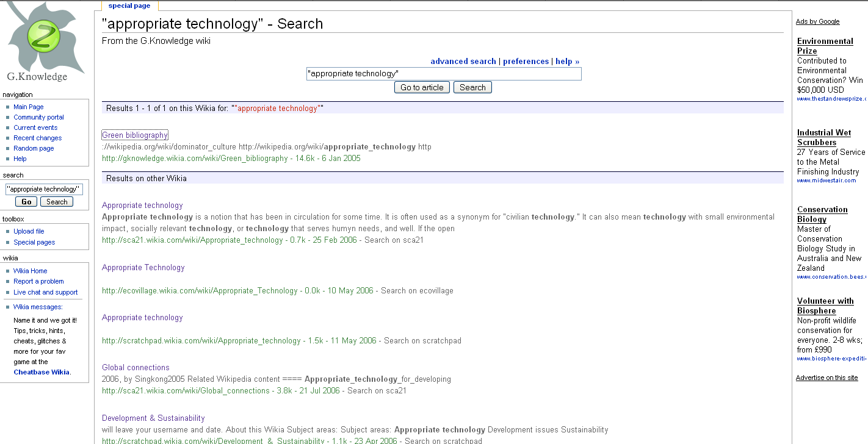Image resolution: width=868 pixels, height=444 pixels.
Task: Click the Cheatbase Wikia link
Action: point(42,372)
